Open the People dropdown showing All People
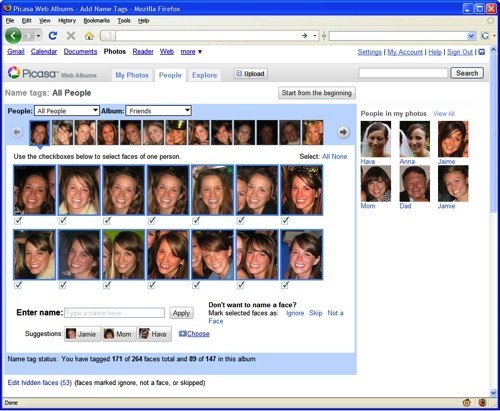The width and height of the screenshot is (500, 411). pos(67,111)
